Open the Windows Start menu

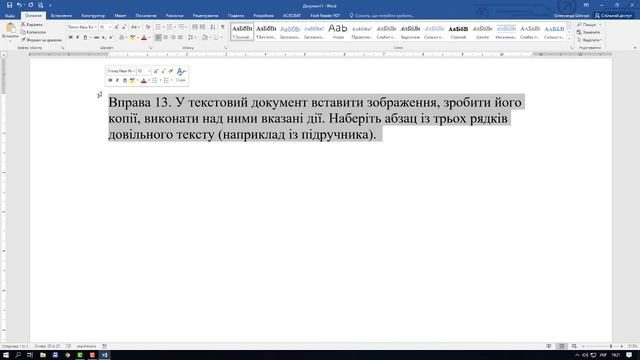click(6, 355)
